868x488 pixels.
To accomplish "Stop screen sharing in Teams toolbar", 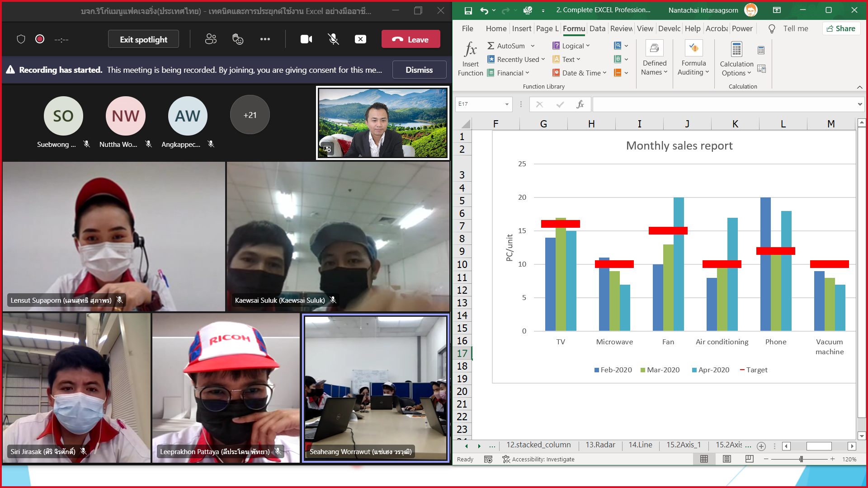I will click(x=360, y=39).
